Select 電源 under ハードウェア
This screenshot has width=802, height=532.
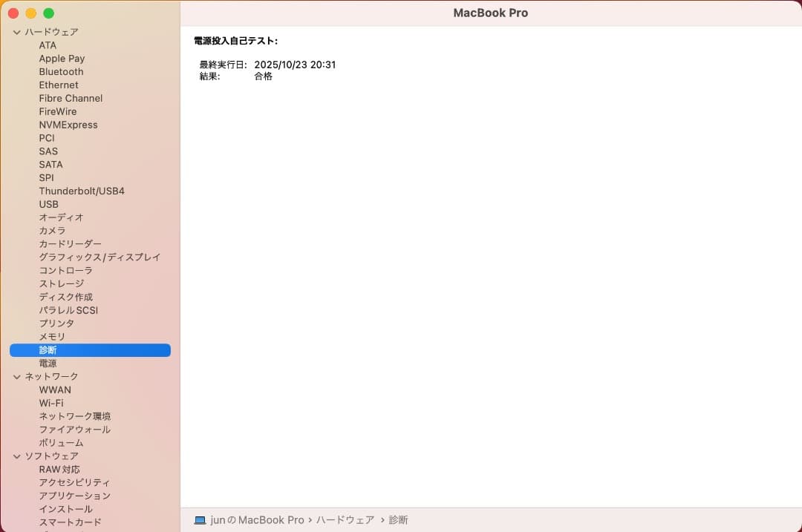point(48,363)
